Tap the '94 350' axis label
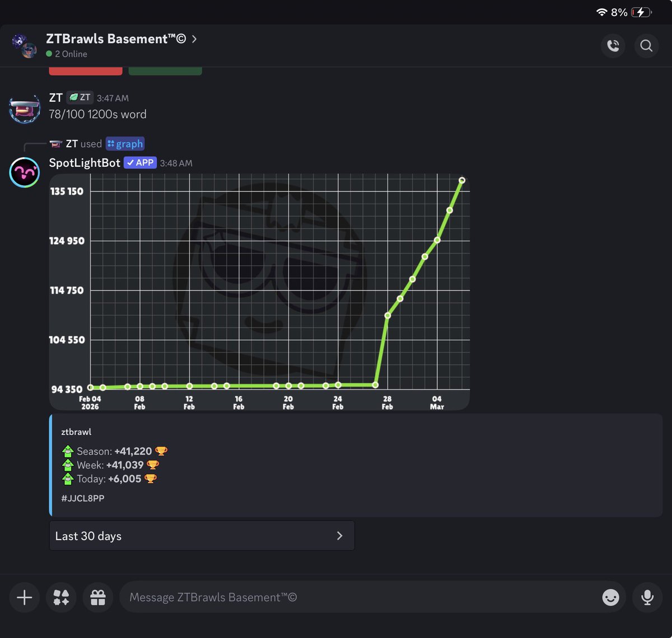 tap(67, 390)
